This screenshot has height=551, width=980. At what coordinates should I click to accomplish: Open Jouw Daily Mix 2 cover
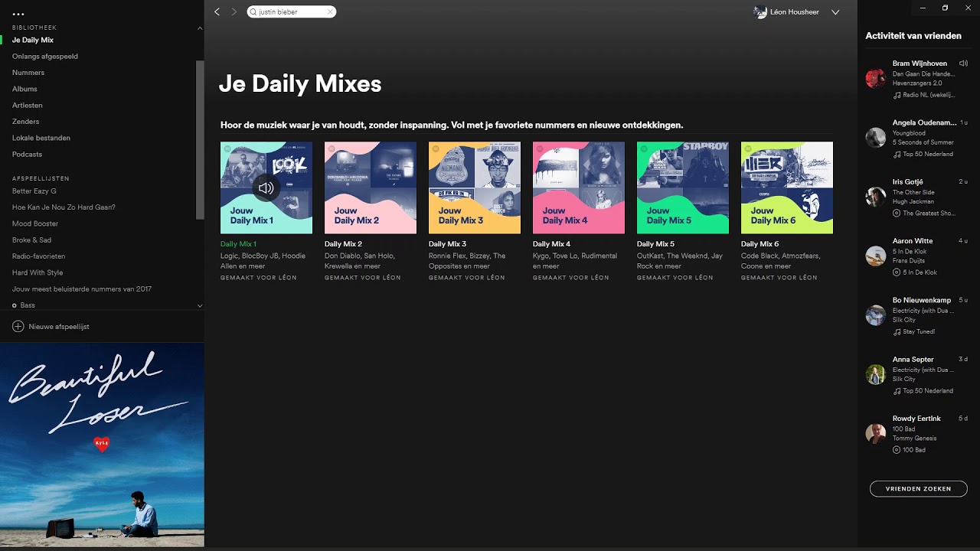[371, 187]
